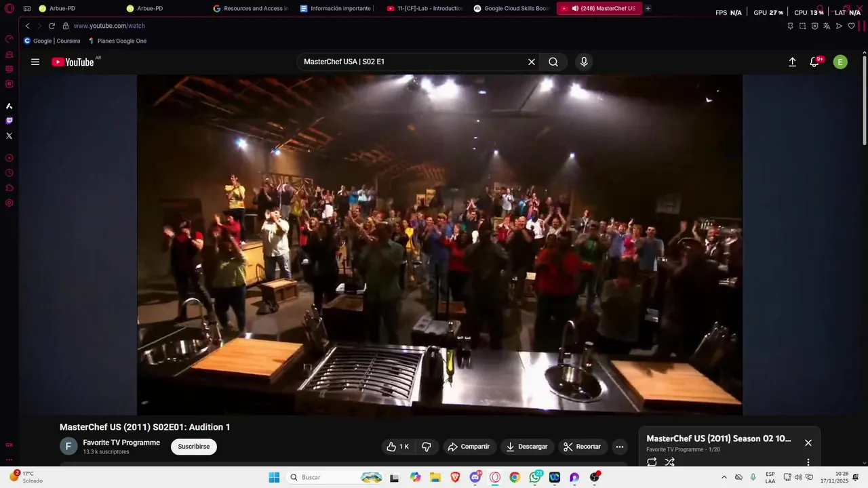Open Favorite TV Programme channel name
Viewport: 868px width, 488px height.
click(x=121, y=443)
